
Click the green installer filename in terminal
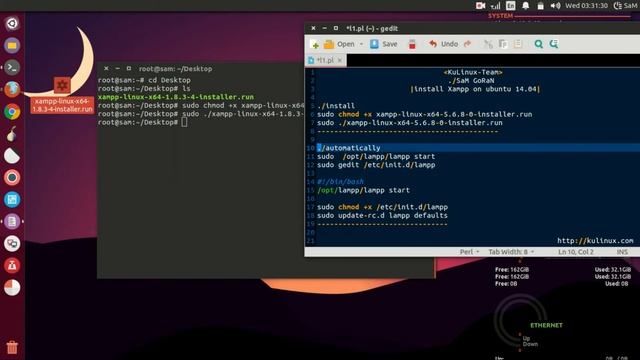[176, 97]
